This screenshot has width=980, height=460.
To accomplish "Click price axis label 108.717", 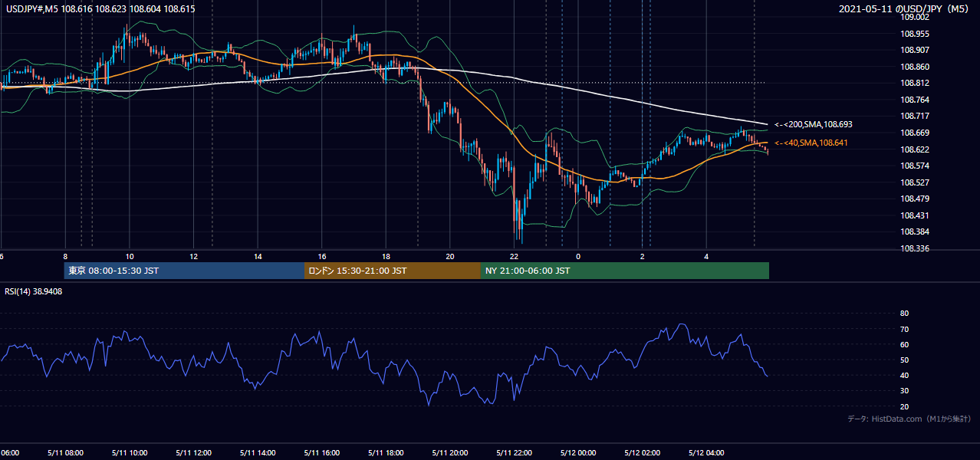I will coord(916,117).
